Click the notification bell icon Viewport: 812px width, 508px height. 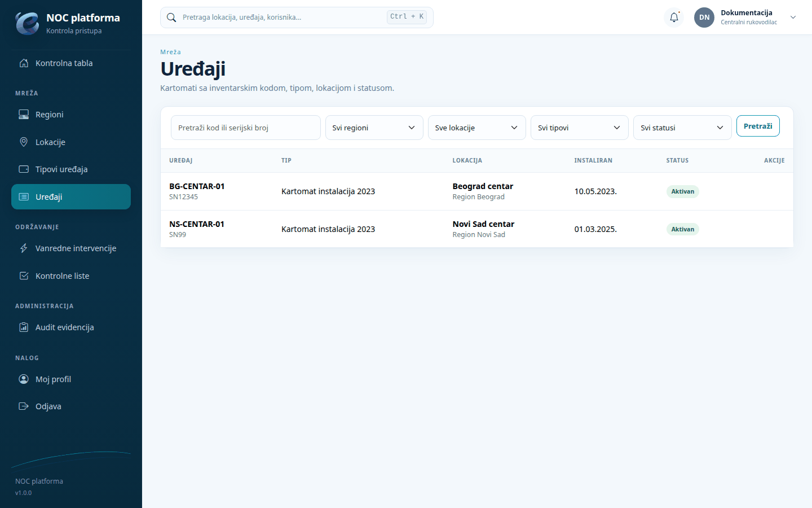(x=674, y=17)
